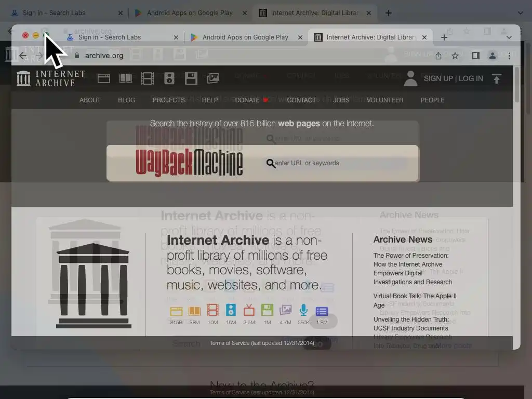The width and height of the screenshot is (532, 399).
Task: Click the 'enter URL or keywords' search field
Action: 336,163
